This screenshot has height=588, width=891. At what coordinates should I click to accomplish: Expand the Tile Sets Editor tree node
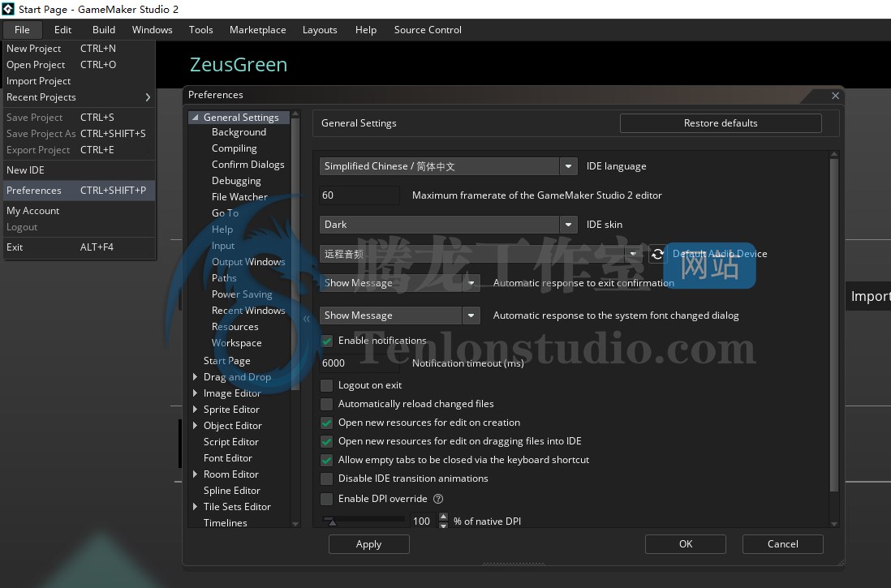tap(195, 506)
